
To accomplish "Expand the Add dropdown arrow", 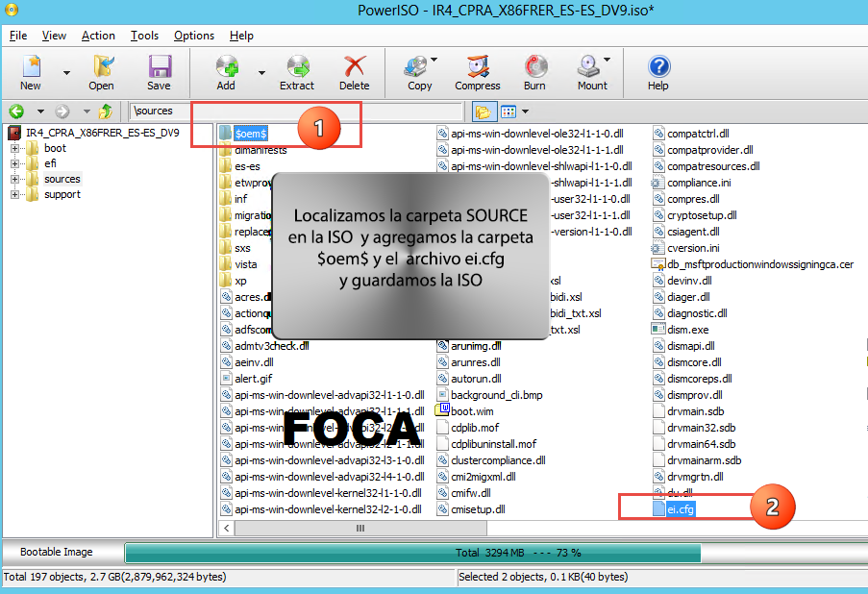I will pos(261,72).
